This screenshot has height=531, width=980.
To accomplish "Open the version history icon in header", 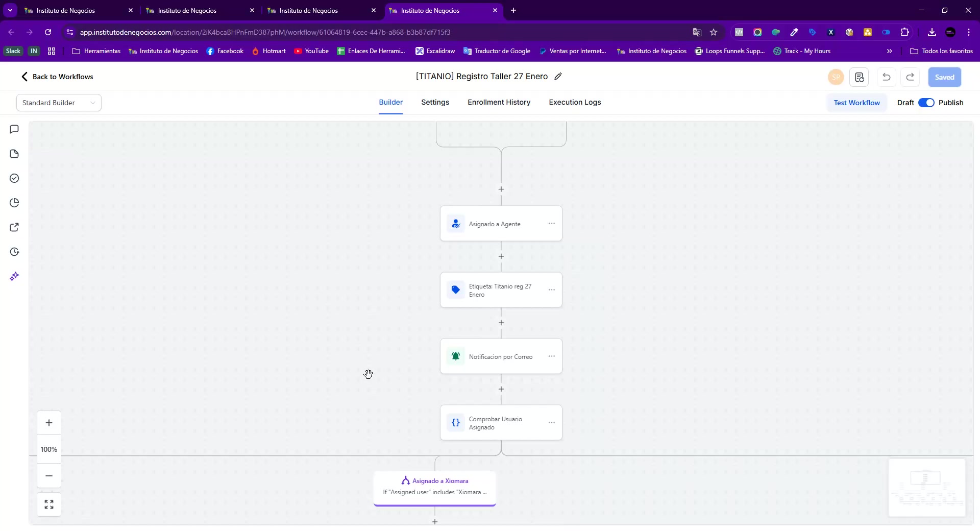I will pyautogui.click(x=860, y=77).
